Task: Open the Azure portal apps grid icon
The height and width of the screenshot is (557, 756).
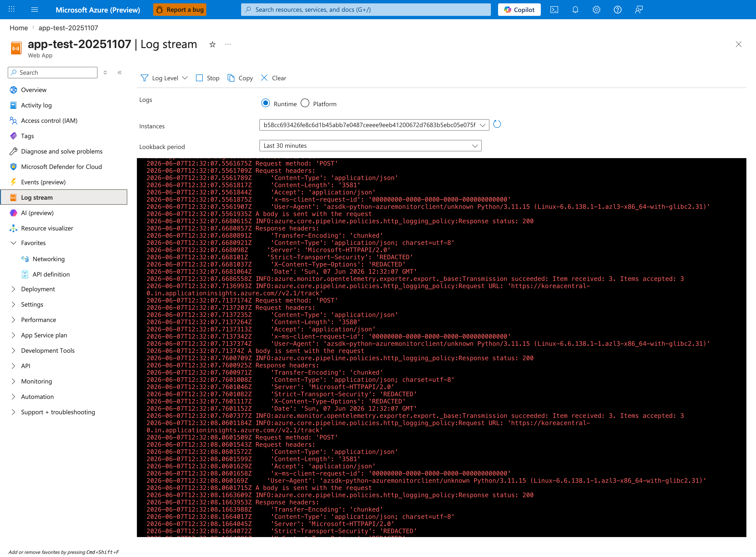Action: pyautogui.click(x=12, y=9)
